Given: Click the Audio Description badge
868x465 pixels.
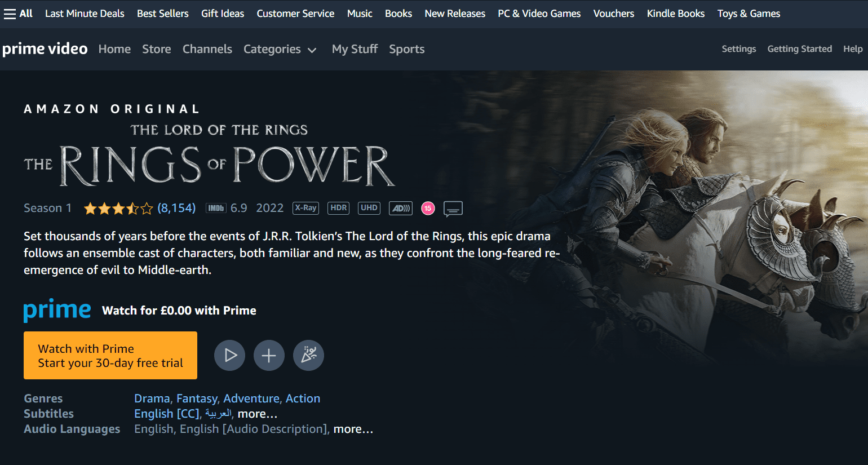Looking at the screenshot, I should pyautogui.click(x=401, y=208).
